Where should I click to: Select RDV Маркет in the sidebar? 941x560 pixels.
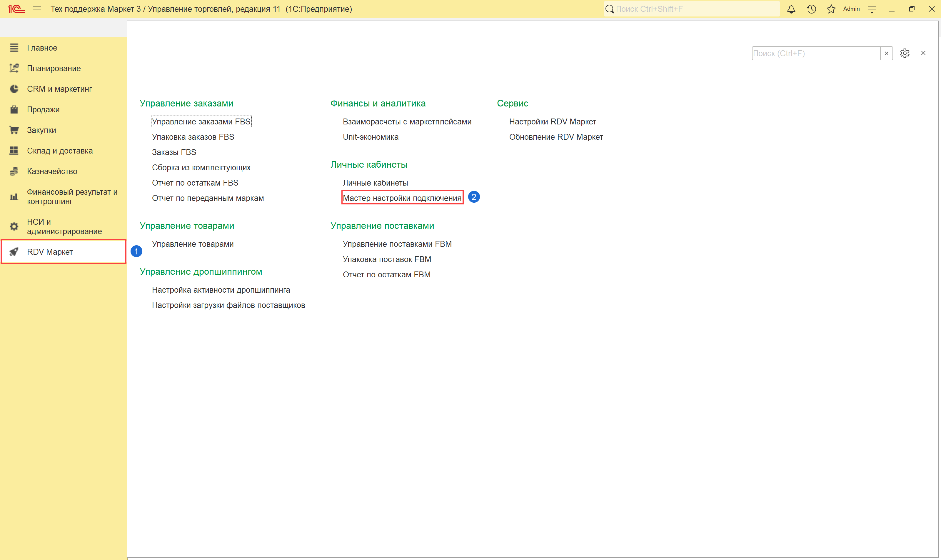click(50, 252)
